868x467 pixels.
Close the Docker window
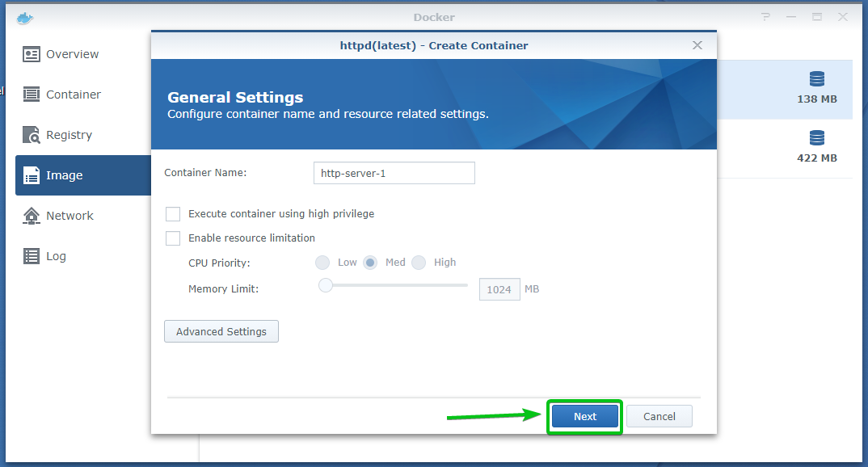pos(842,17)
